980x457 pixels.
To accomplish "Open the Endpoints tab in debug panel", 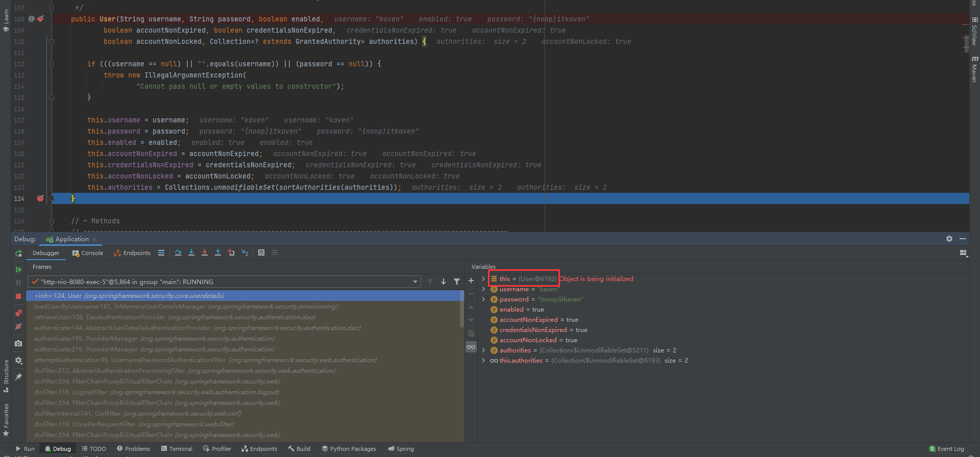I will coord(132,253).
